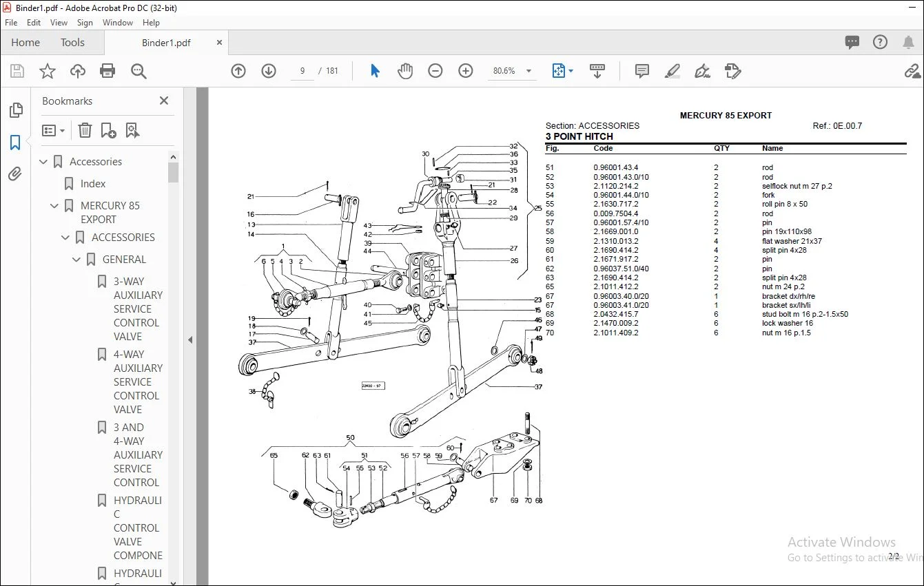Viewport: 924px width, 586px height.
Task: Open the chat comments icon in the top bar
Action: [x=852, y=43]
